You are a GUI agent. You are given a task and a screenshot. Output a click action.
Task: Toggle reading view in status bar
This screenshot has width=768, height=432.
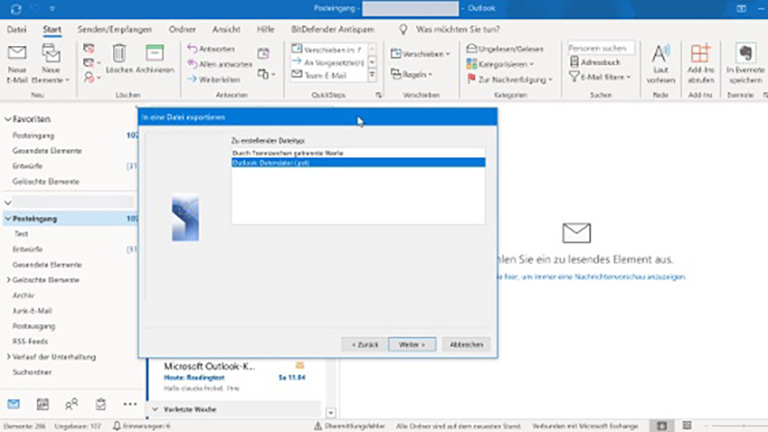click(x=686, y=425)
